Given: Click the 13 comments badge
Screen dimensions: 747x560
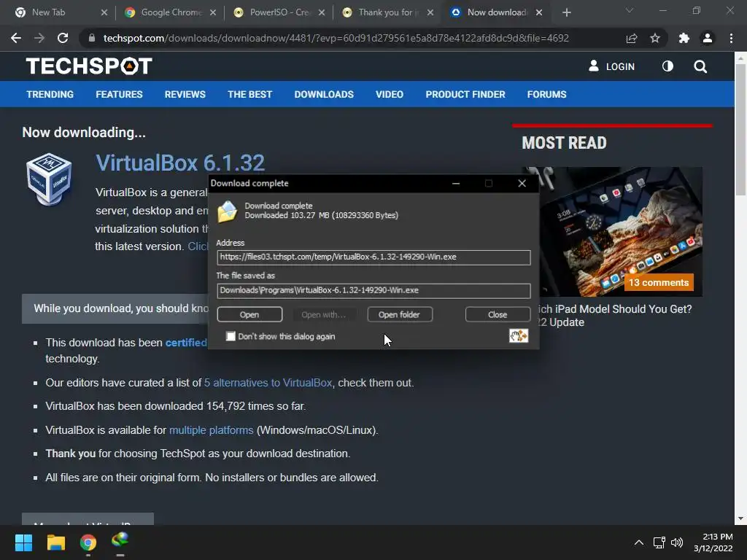Looking at the screenshot, I should point(659,282).
